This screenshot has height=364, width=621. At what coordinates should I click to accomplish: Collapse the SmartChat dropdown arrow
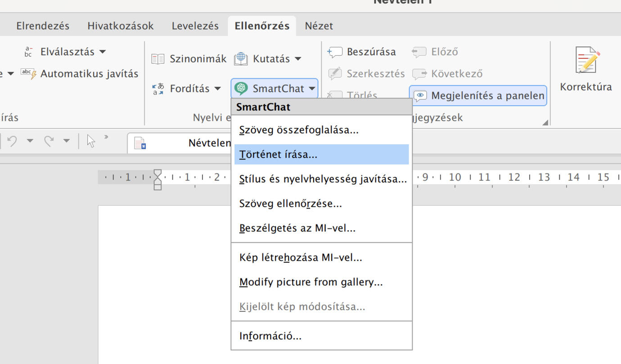click(312, 89)
